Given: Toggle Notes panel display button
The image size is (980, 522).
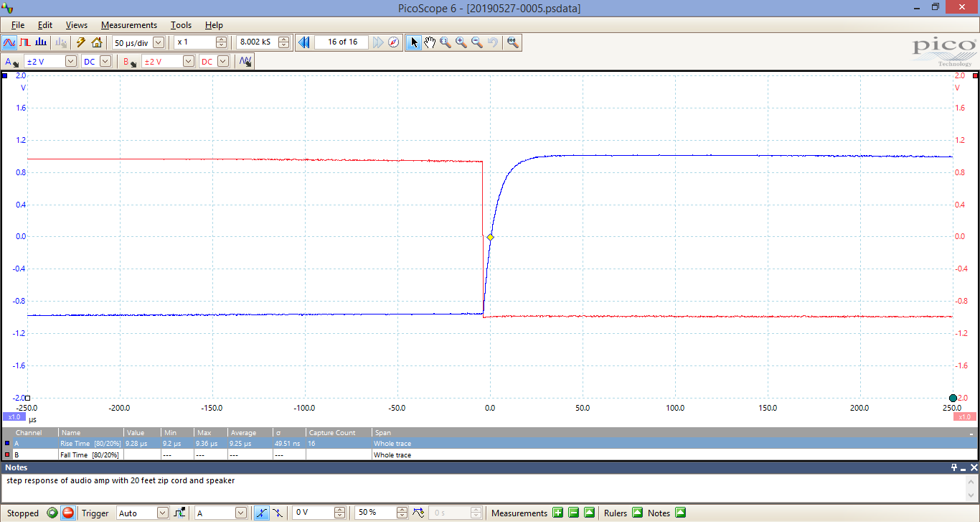Looking at the screenshot, I should point(680,513).
